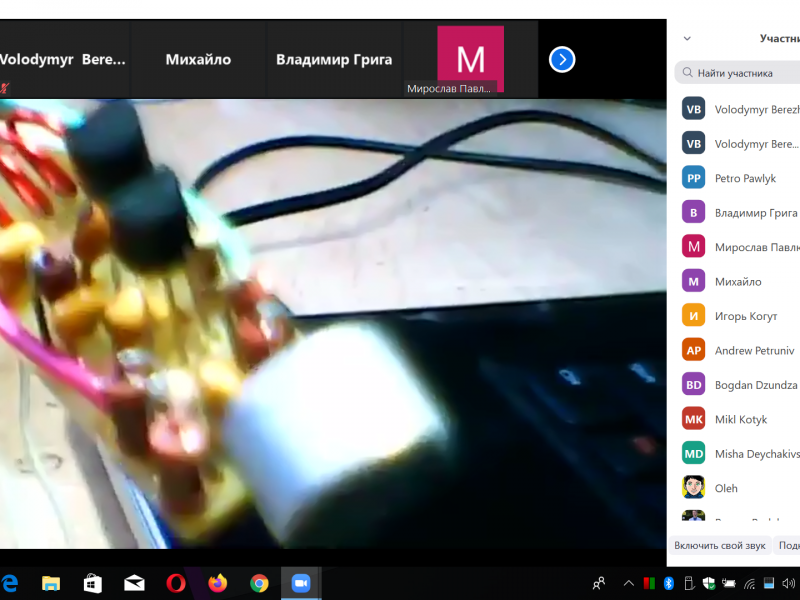Click the next participants arrow in gallery strip
This screenshot has width=800, height=600.
[x=562, y=59]
